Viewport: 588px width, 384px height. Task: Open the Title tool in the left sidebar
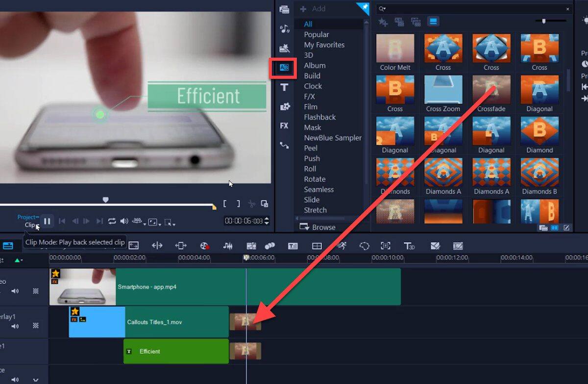[284, 86]
